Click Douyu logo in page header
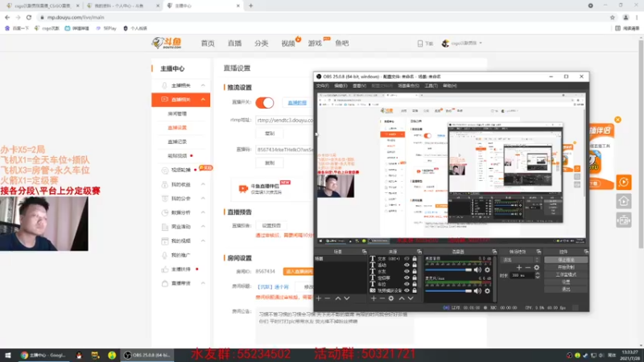The height and width of the screenshot is (362, 644). [x=167, y=43]
